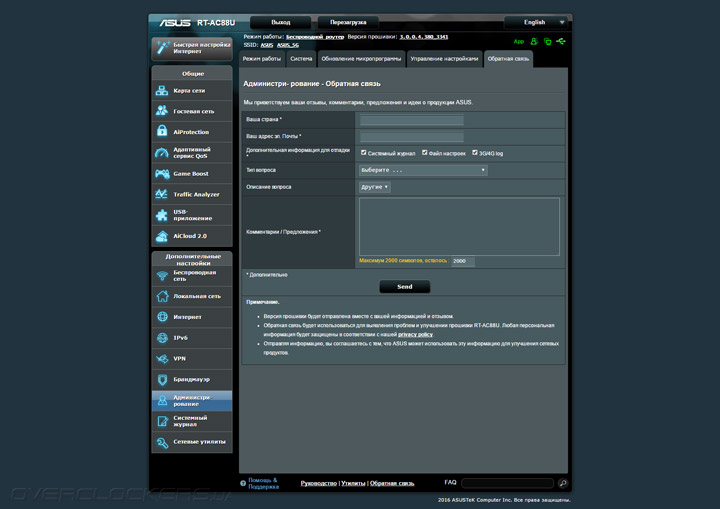Switch to Управление настройками tab
The image size is (720, 509).
click(444, 59)
